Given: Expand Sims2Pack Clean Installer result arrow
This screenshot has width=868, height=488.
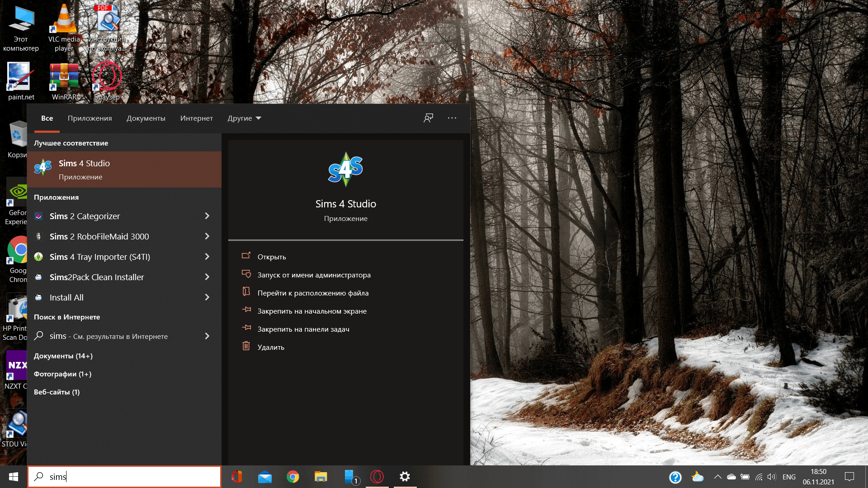Looking at the screenshot, I should (207, 277).
